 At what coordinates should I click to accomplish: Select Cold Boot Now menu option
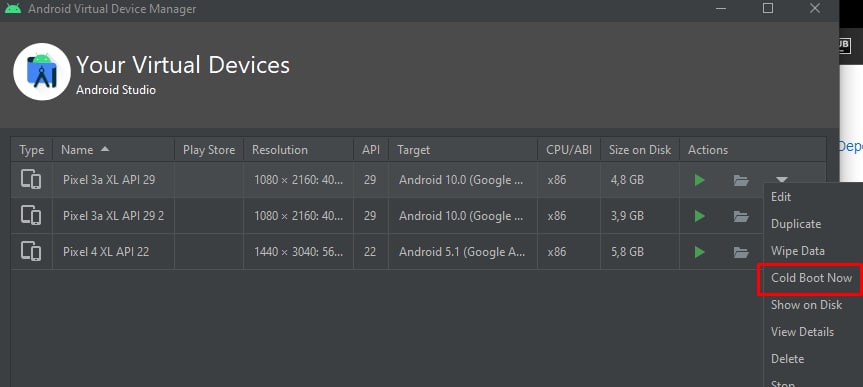tap(812, 278)
